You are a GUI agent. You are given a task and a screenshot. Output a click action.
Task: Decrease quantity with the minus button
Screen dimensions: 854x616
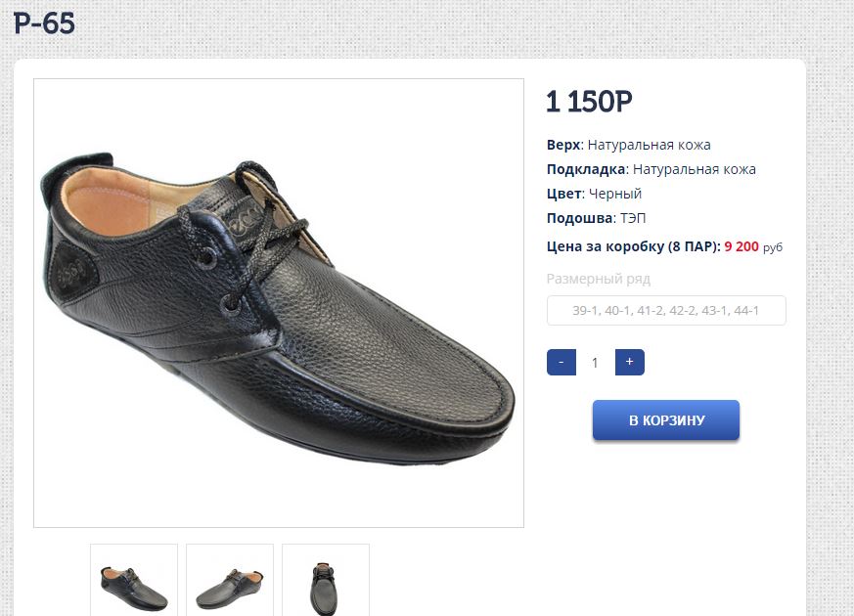coord(561,363)
